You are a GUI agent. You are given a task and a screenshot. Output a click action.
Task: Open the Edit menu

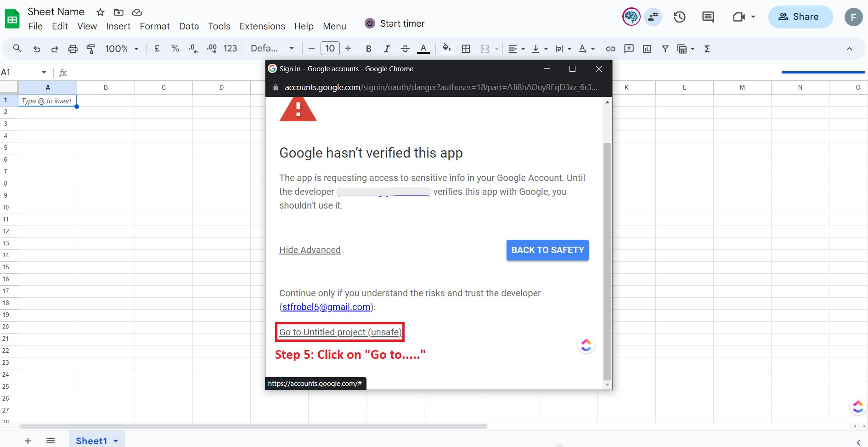click(x=60, y=26)
